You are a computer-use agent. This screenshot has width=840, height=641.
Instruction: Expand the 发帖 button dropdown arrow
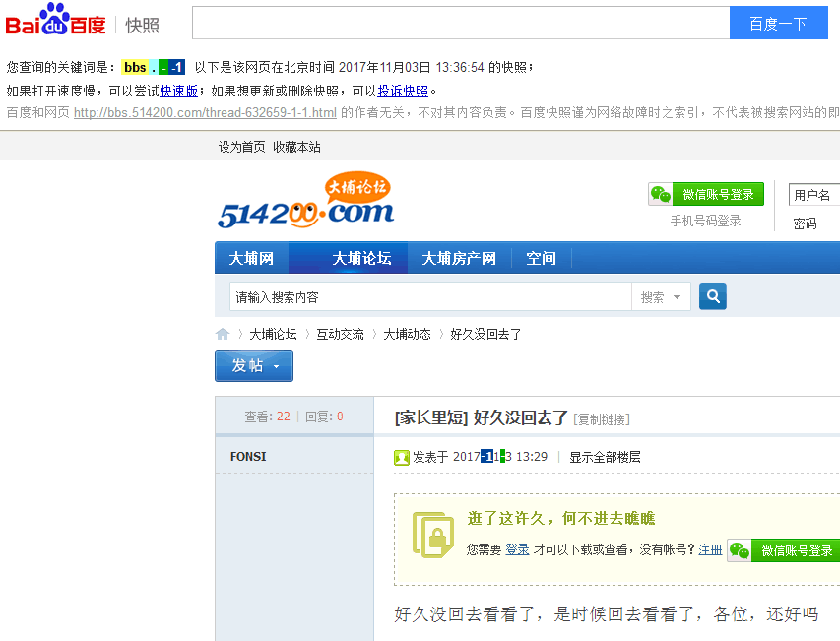[274, 365]
